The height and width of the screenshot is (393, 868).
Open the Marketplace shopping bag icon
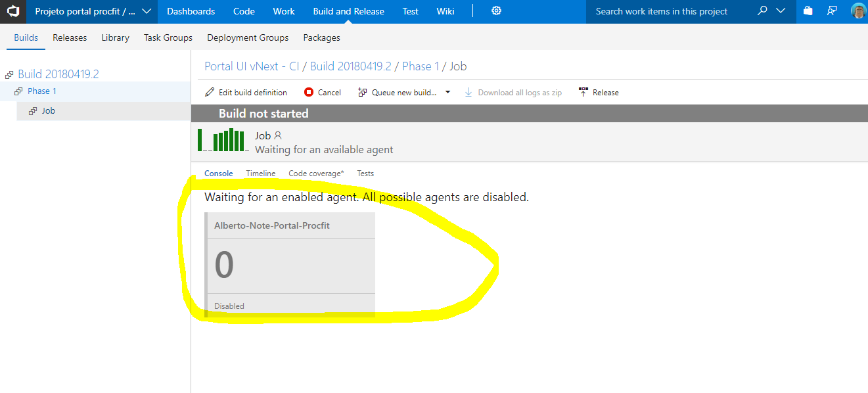click(x=808, y=11)
